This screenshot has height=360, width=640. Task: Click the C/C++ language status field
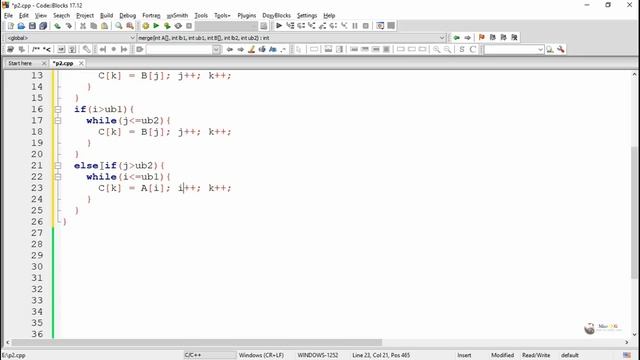pyautogui.click(x=210, y=355)
